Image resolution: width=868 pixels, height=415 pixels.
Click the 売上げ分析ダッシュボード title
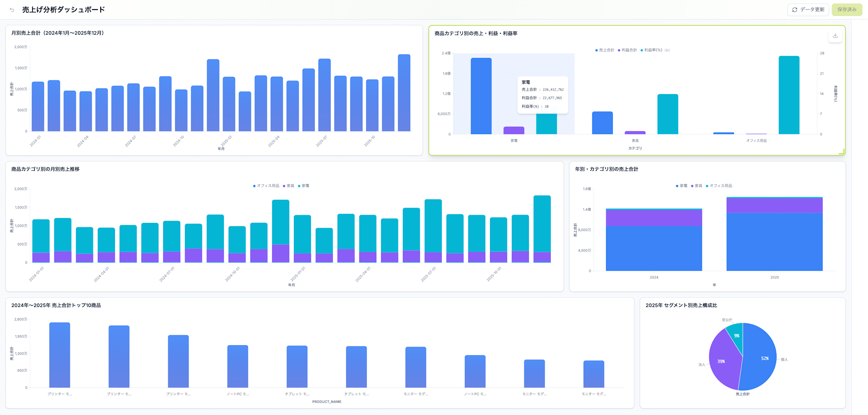coord(63,10)
